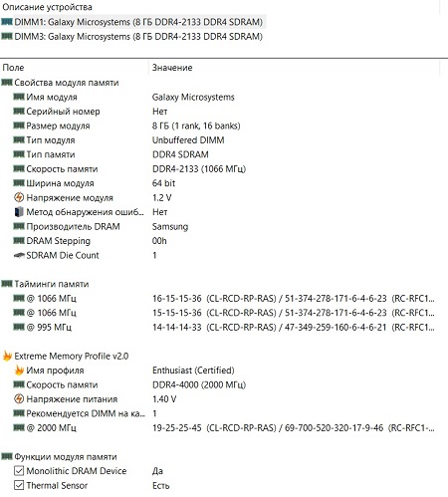The height and width of the screenshot is (497, 448).
Task: Select the '00h' DRAM Stepping value
Action: 159,241
